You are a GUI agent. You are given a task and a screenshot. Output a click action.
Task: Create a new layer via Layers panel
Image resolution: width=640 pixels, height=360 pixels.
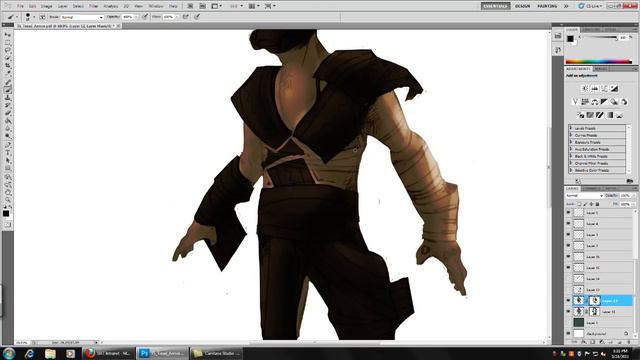click(x=620, y=342)
